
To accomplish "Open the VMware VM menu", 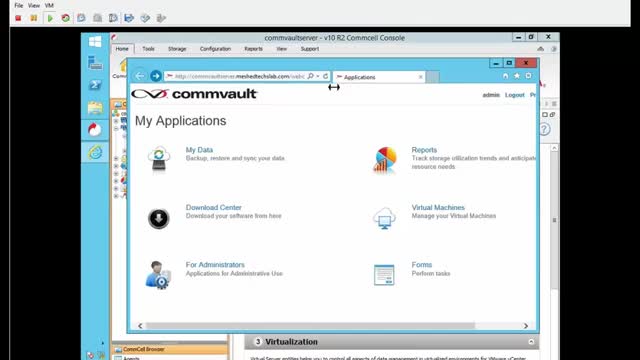I will tap(49, 5).
